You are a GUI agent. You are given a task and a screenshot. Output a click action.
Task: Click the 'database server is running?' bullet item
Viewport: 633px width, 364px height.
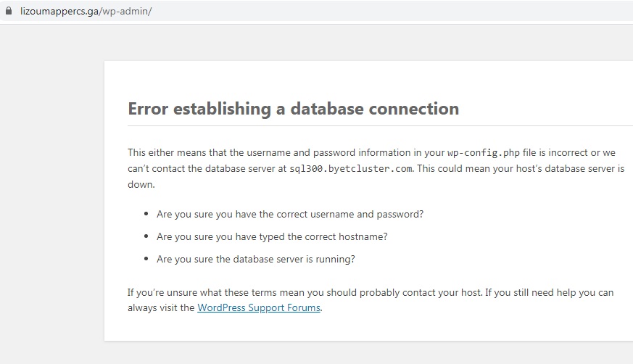coord(256,259)
